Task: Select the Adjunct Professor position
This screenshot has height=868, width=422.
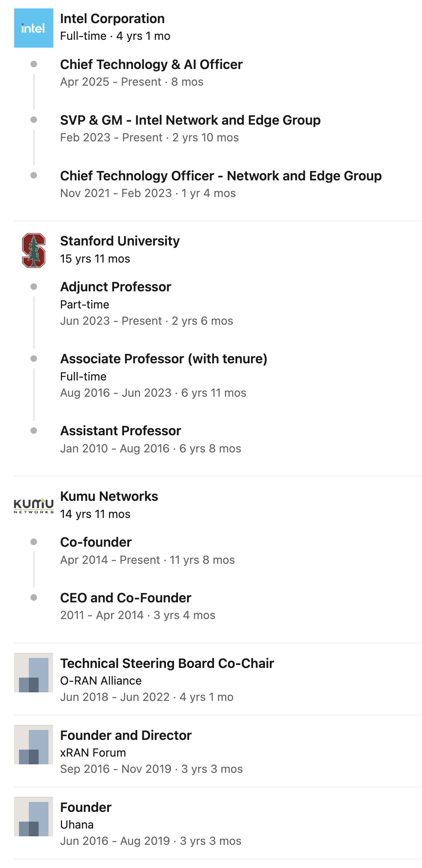Action: coord(115,287)
